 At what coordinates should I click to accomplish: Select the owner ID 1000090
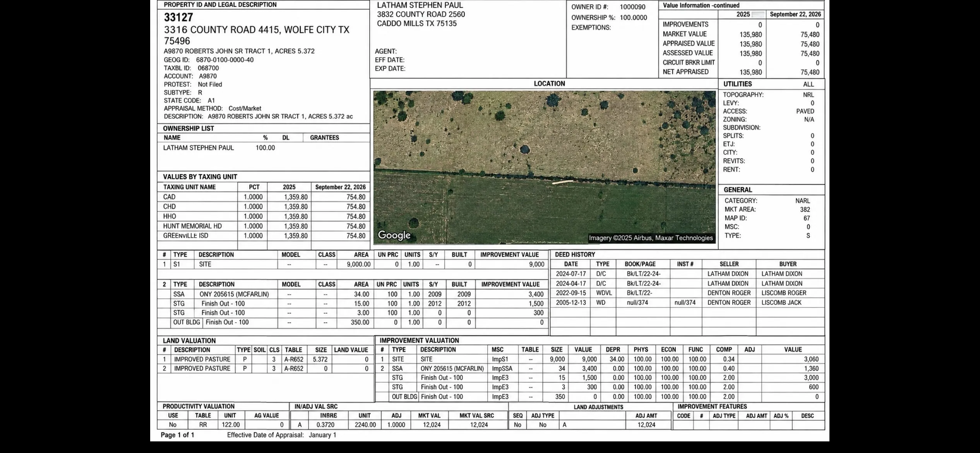pyautogui.click(x=632, y=7)
